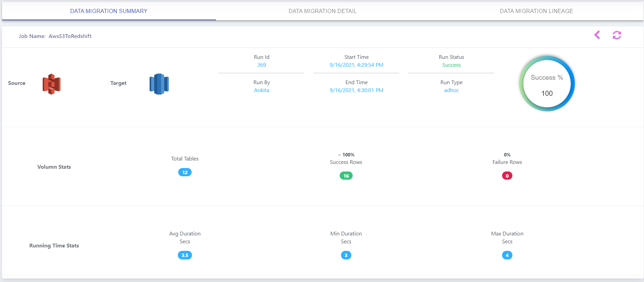The width and height of the screenshot is (644, 282).
Task: Click the Start Time label
Action: (x=356, y=57)
